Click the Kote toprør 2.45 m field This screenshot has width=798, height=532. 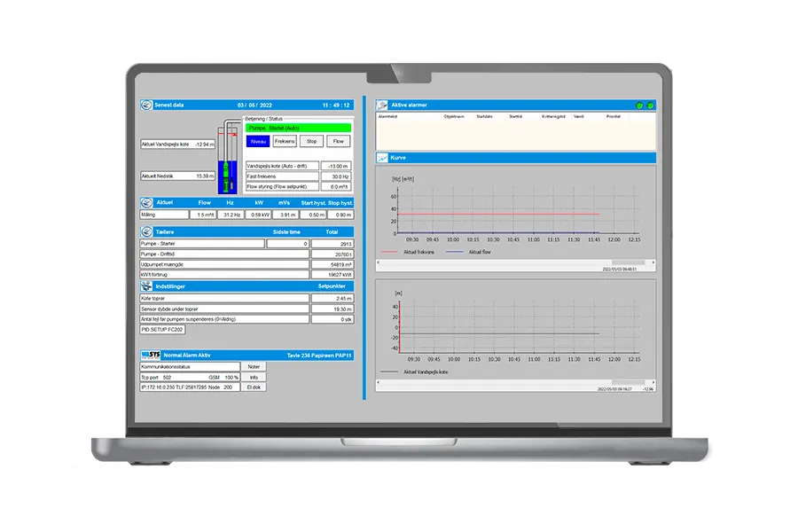pos(332,298)
